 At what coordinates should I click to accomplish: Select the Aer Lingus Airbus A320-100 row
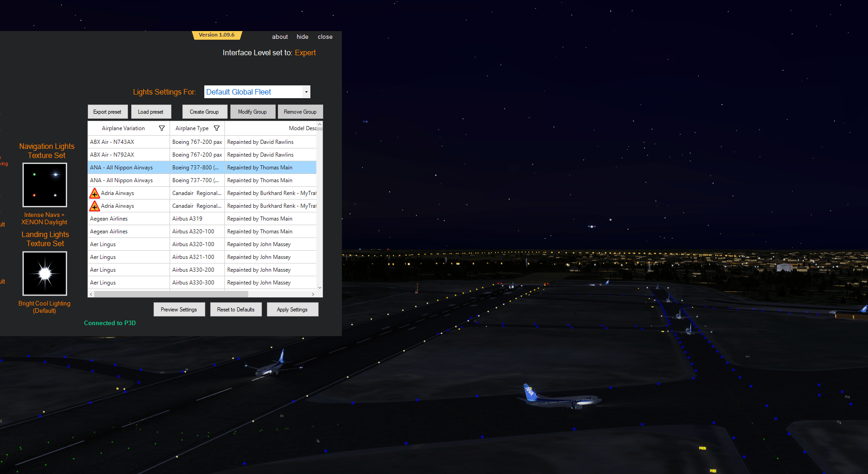point(202,244)
